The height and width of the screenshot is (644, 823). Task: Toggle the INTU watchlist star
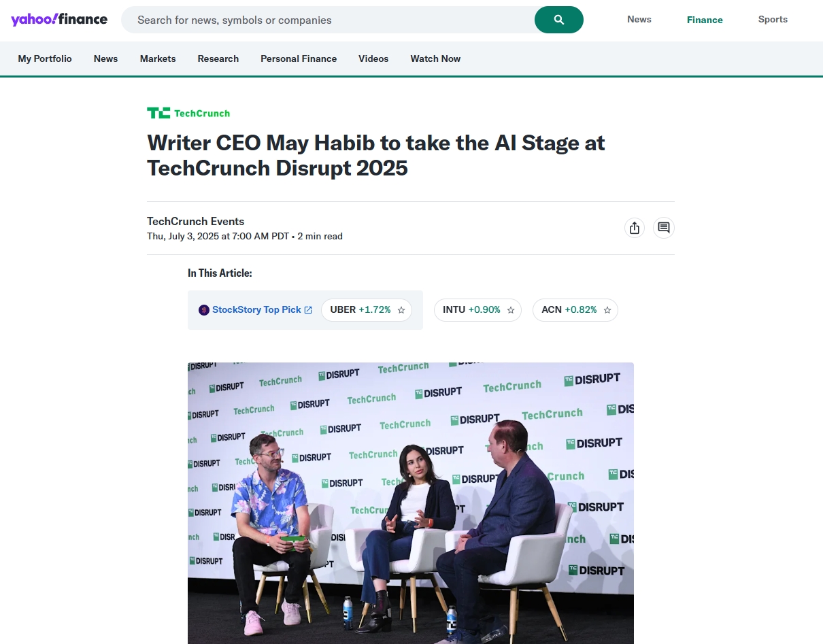pos(511,310)
